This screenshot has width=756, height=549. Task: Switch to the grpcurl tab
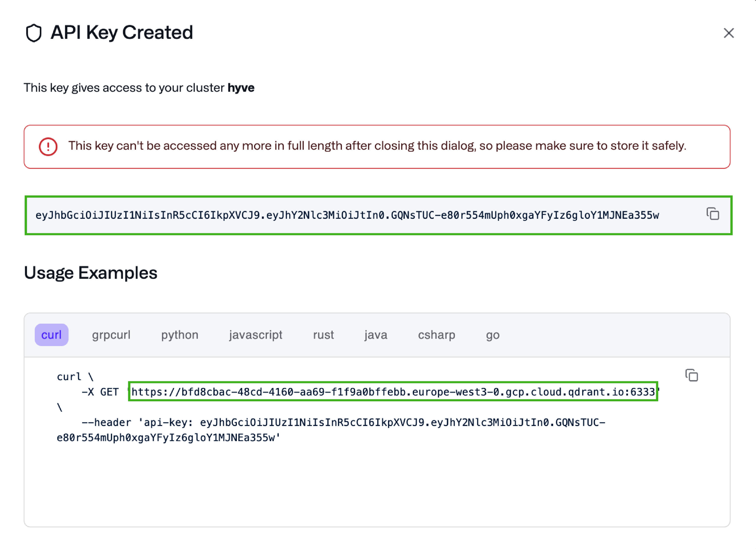coord(111,335)
